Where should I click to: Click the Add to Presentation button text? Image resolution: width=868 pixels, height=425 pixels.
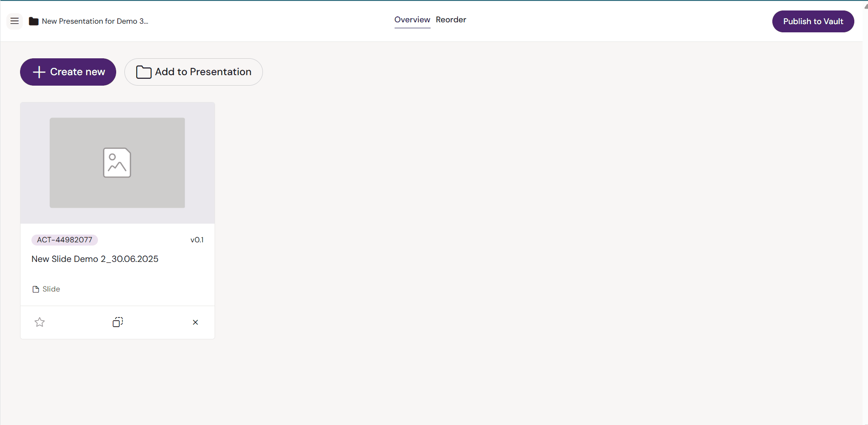(203, 72)
